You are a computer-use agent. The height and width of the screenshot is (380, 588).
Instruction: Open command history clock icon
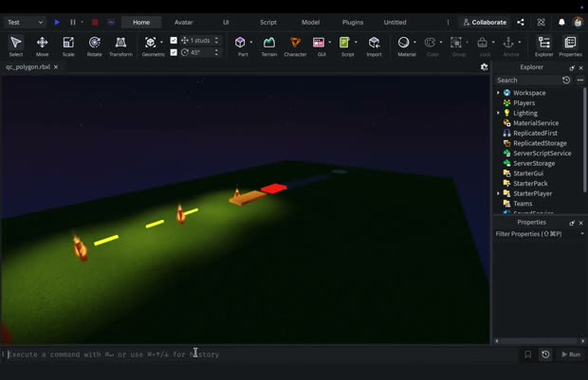[545, 354]
